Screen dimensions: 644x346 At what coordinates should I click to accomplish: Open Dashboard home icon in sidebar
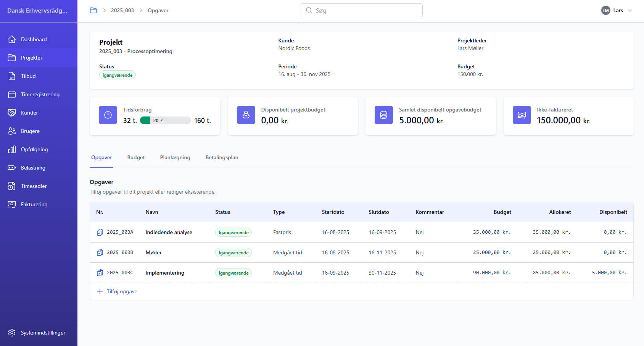pos(12,39)
